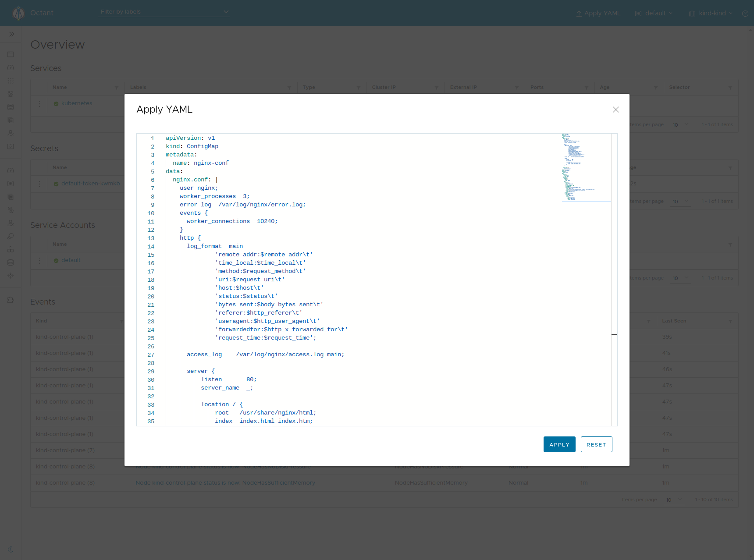
Task: Open the help question mark icon
Action: 745,14
